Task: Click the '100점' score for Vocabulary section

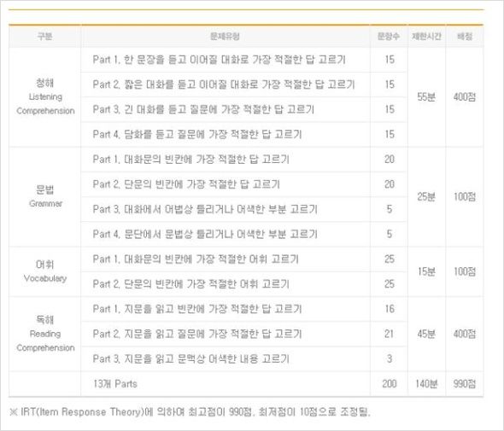Action: pyautogui.click(x=465, y=271)
